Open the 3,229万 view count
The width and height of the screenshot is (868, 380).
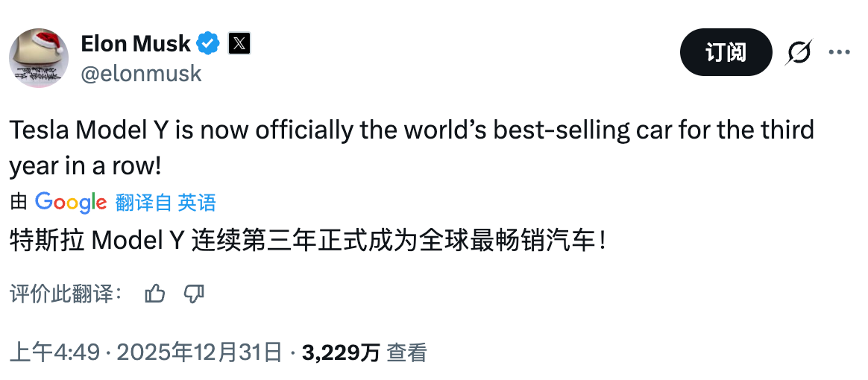point(341,352)
